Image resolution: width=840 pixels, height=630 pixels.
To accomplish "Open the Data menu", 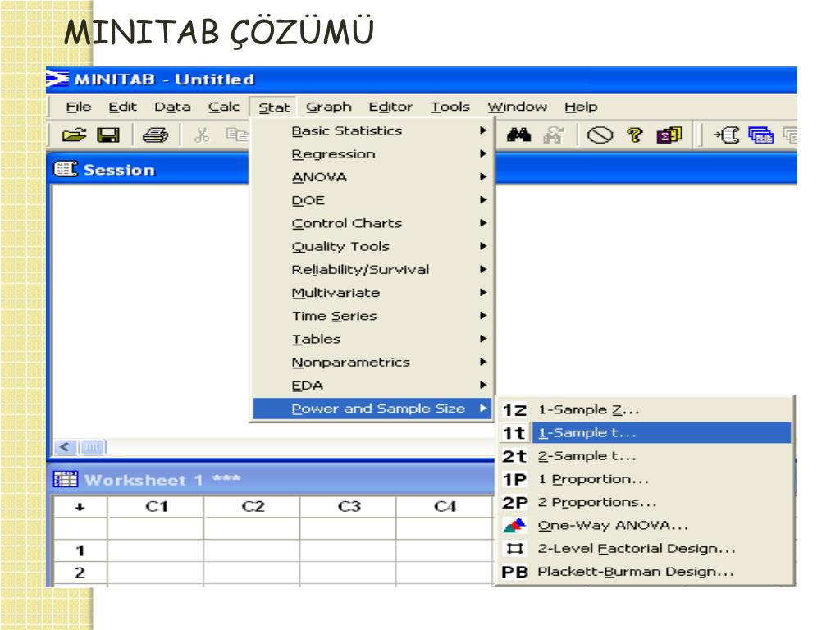I will (172, 107).
